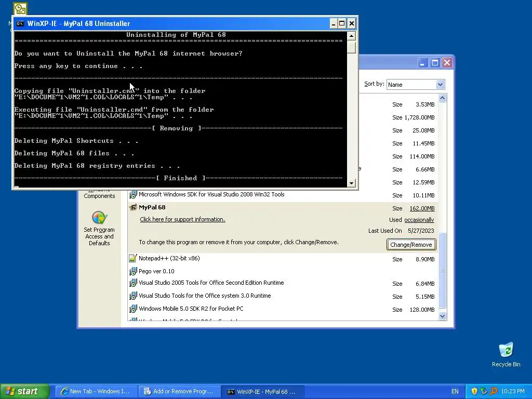Switch to WinXP-IE MyPal 68 taskbar item
This screenshot has width=532, height=399.
point(262,391)
